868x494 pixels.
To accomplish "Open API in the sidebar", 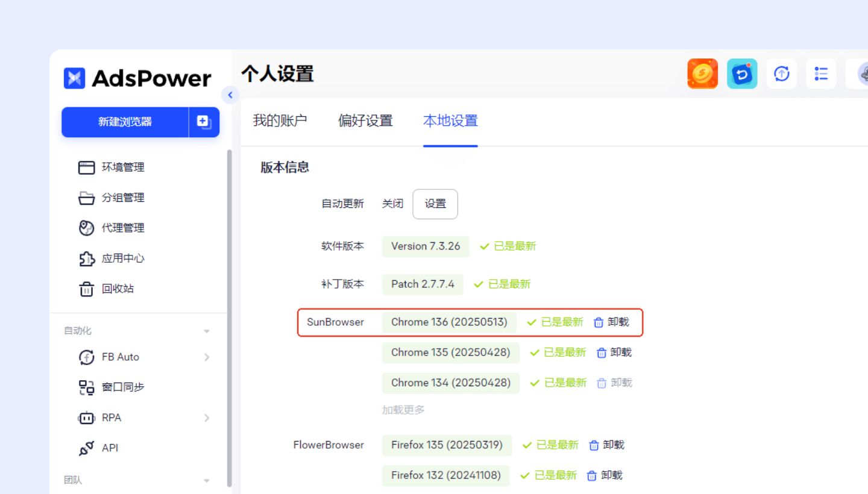I will (x=110, y=448).
